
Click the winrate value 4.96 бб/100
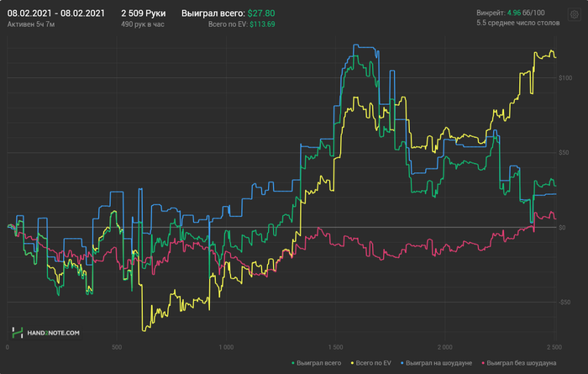526,13
